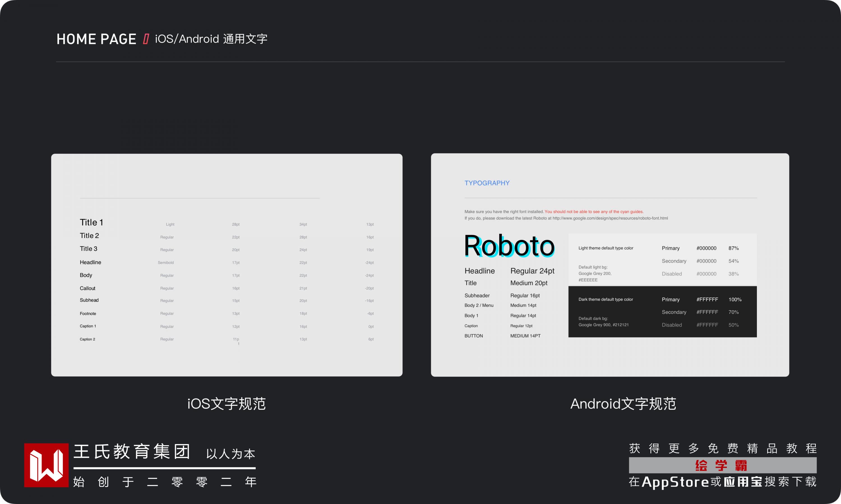The image size is (841, 504).
Task: Click the red slash icon beside HOME PAGE
Action: 146,39
